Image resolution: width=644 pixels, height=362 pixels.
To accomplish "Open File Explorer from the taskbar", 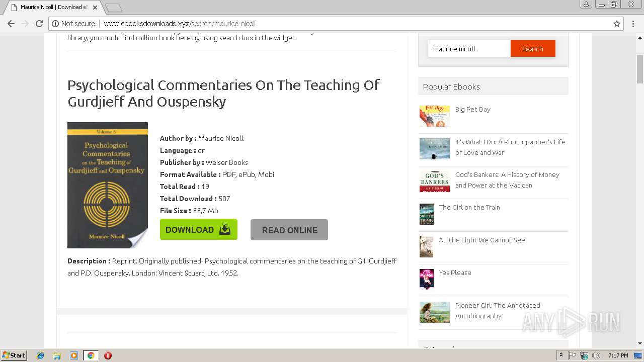I will pos(57,355).
